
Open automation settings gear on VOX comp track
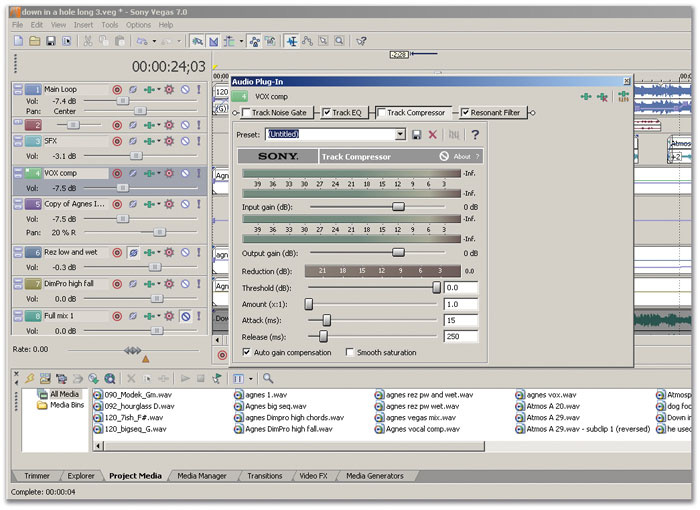169,173
